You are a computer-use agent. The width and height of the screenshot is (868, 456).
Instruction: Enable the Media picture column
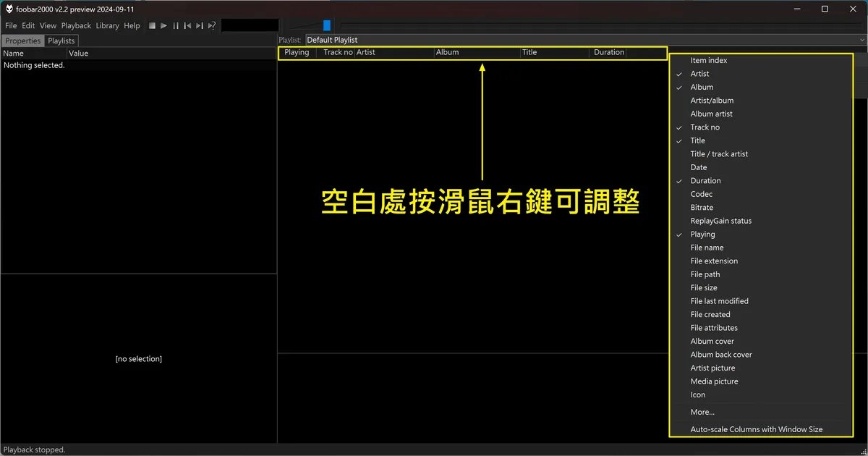point(761,381)
